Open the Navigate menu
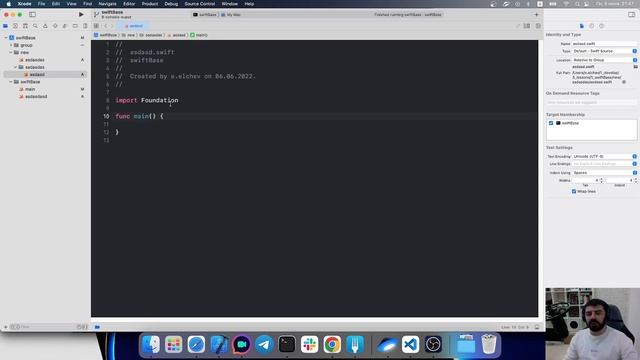This screenshot has width=640, height=360. (x=107, y=4)
